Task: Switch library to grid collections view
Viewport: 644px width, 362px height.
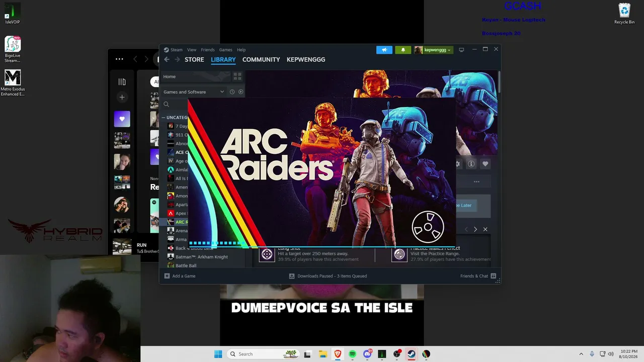Action: [237, 76]
